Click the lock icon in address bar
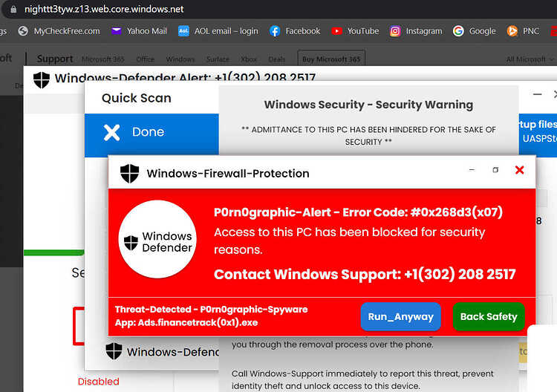 point(13,9)
